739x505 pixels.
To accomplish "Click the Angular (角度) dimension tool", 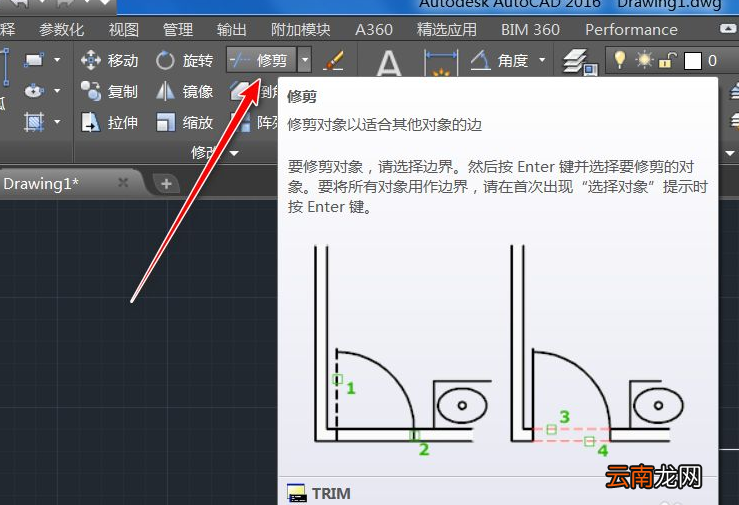I will [500, 60].
